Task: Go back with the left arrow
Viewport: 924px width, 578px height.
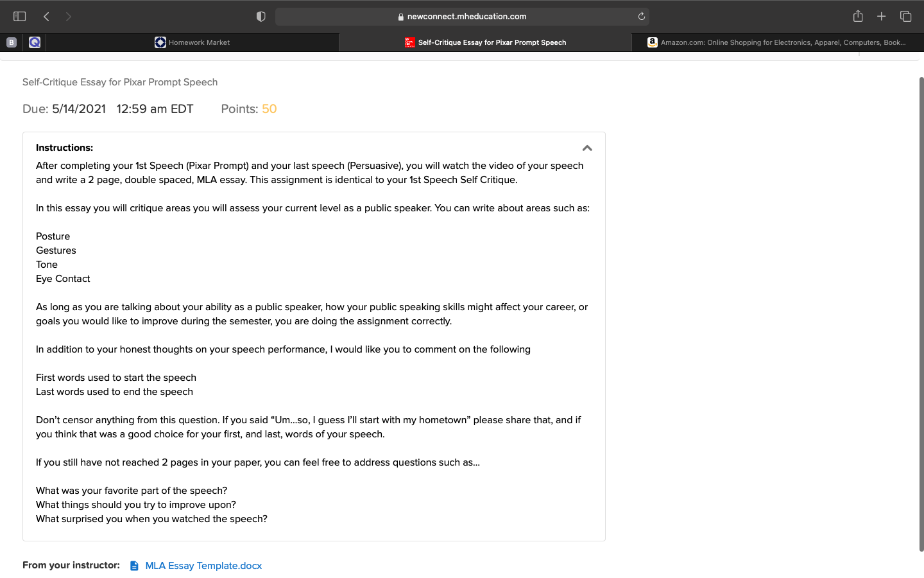Action: point(46,17)
